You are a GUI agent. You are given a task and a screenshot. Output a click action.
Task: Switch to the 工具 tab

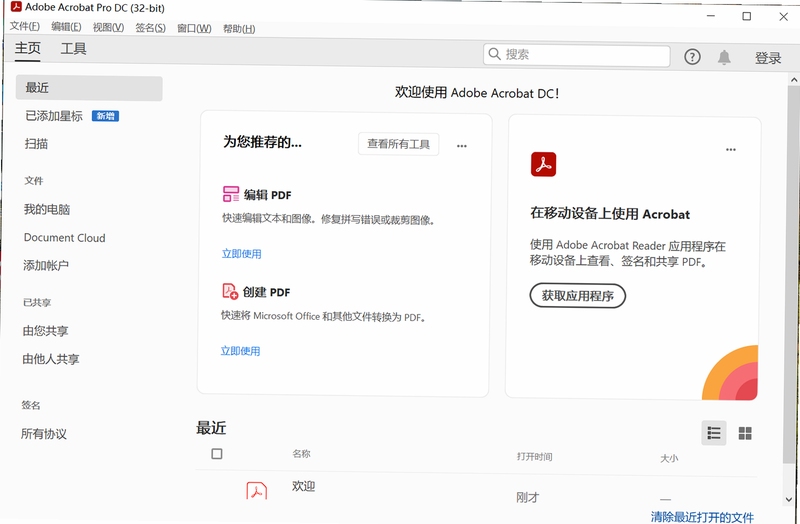click(73, 48)
